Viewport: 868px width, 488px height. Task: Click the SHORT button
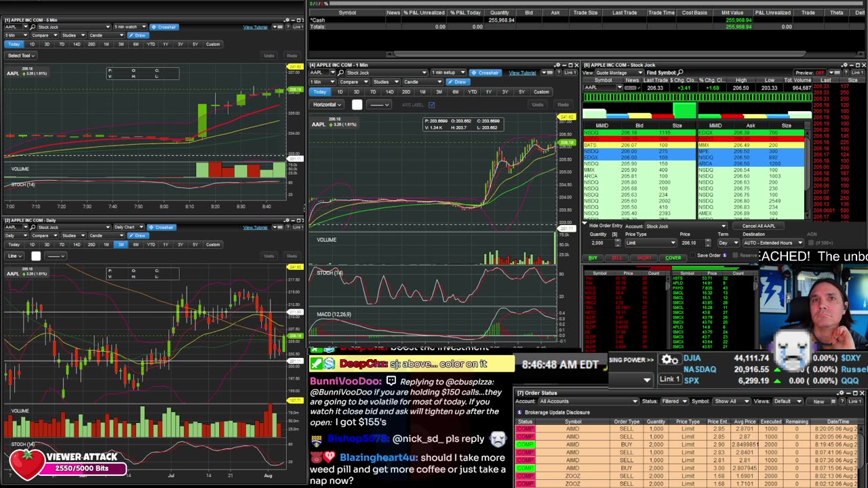[644, 258]
